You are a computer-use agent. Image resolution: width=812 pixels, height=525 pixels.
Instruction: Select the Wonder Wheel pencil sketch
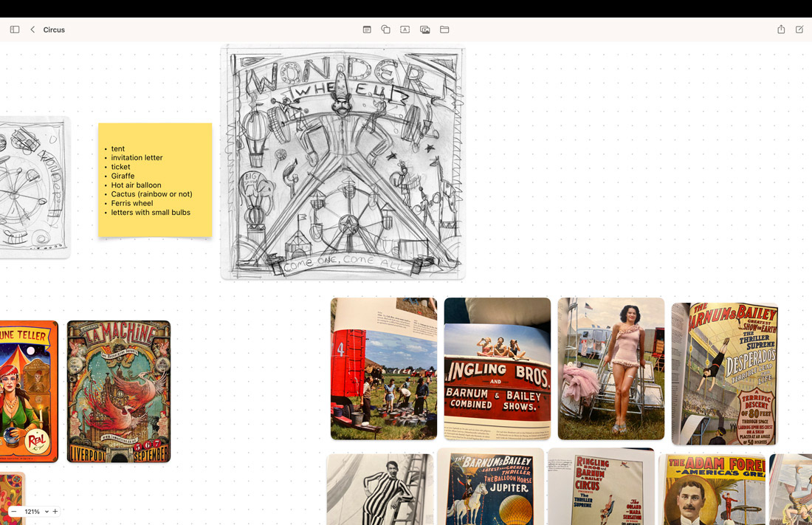point(343,162)
